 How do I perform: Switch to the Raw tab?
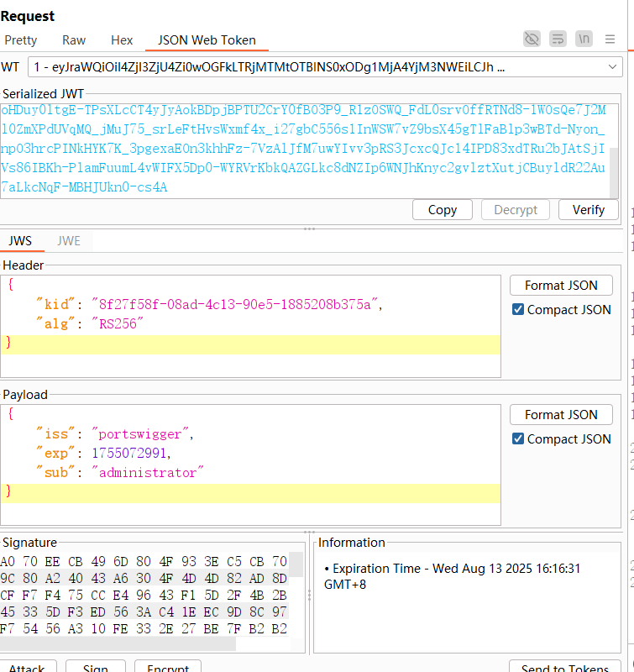tap(74, 40)
